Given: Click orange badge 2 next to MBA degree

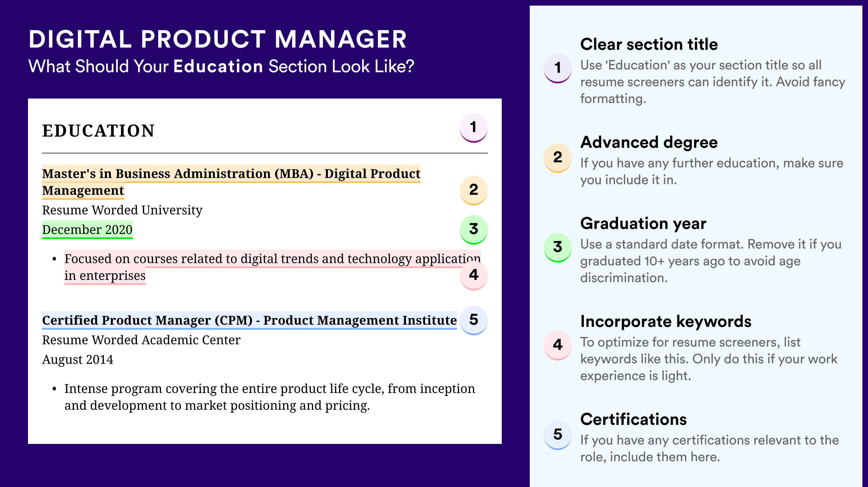Looking at the screenshot, I should pos(473,190).
